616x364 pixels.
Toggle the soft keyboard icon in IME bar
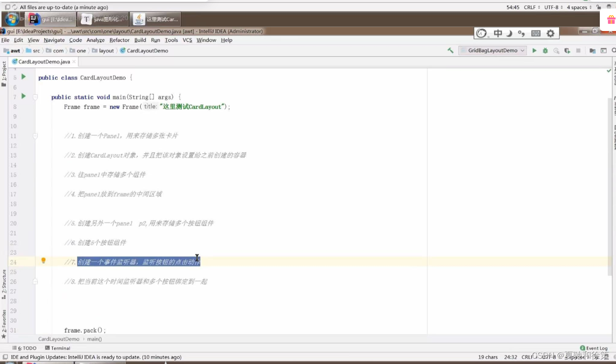point(536,33)
